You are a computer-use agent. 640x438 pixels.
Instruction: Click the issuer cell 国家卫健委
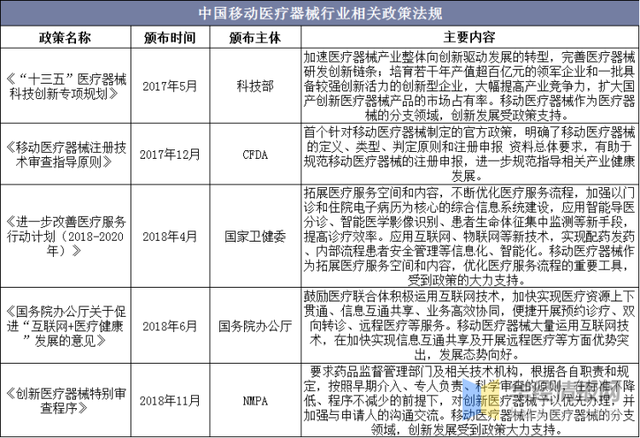(x=255, y=236)
